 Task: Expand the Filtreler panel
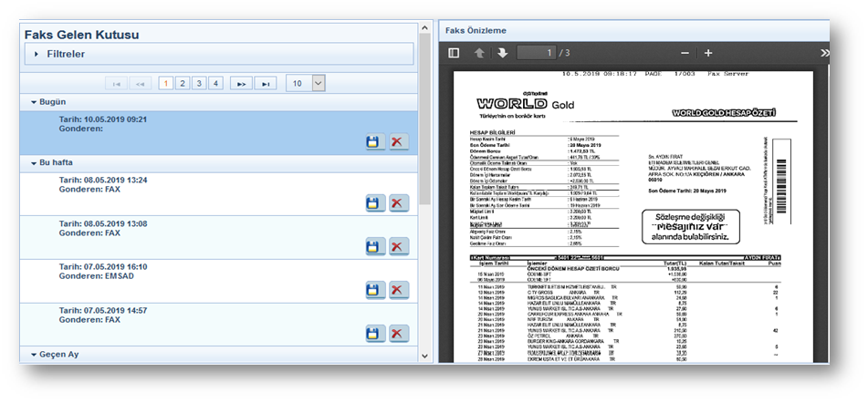pyautogui.click(x=37, y=55)
